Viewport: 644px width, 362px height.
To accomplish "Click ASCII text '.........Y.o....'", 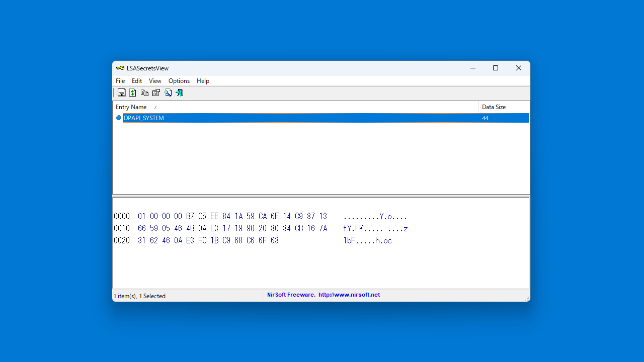I will [x=375, y=217].
